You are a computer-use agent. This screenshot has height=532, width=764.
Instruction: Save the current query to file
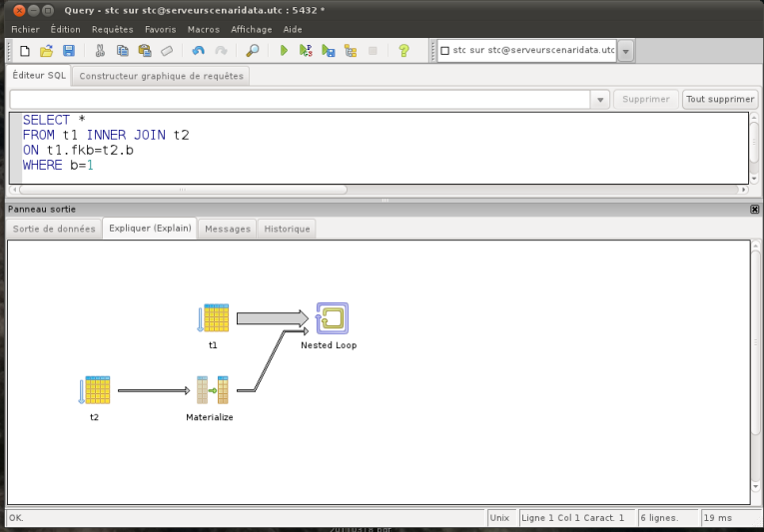pos(69,51)
